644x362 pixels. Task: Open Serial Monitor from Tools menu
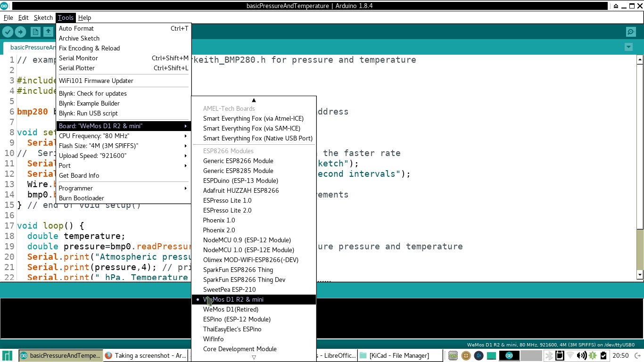pyautogui.click(x=124, y=58)
